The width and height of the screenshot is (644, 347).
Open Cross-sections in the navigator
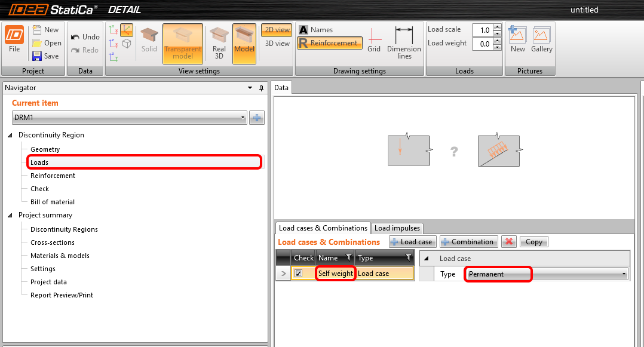coord(53,242)
